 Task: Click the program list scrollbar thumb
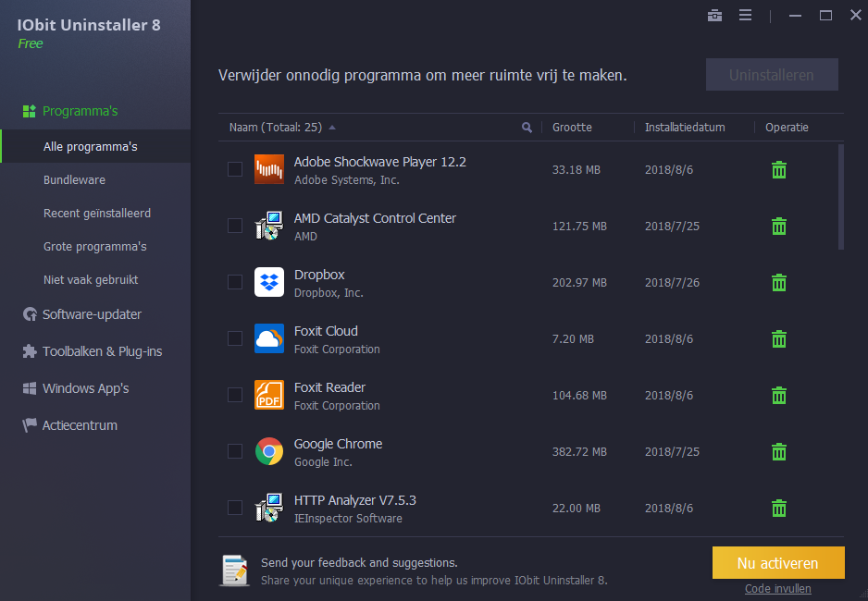[841, 197]
